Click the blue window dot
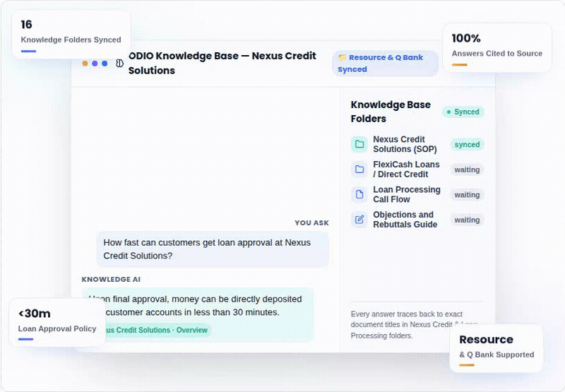 pos(105,64)
